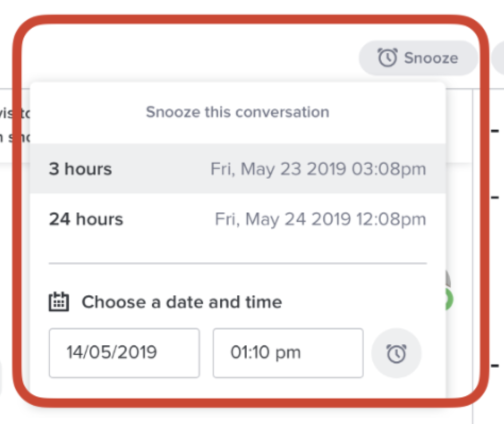Click the cut-off conversation text on the left
The image size is (504, 424).
[x=15, y=125]
